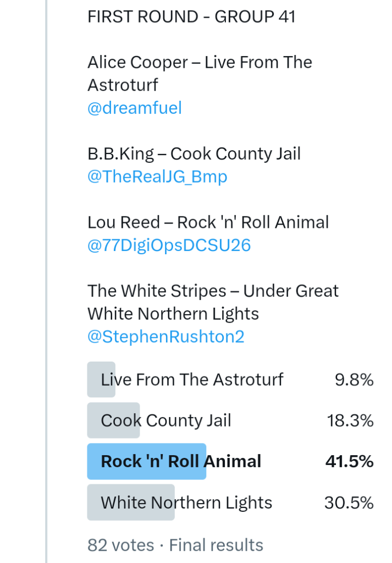Select the White Northern Lights poll result
Image resolution: width=392 pixels, height=563 pixels.
click(x=186, y=502)
